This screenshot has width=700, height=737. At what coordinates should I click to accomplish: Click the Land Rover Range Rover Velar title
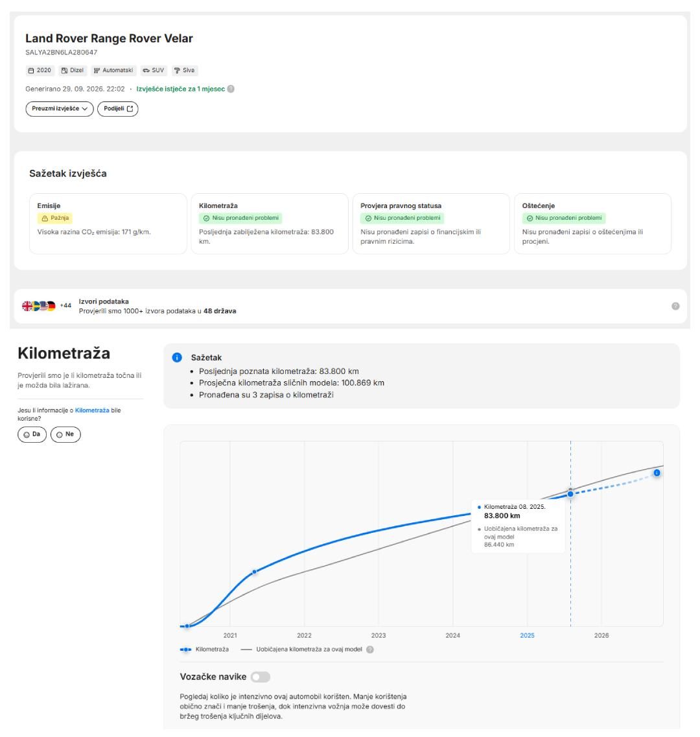pos(109,38)
